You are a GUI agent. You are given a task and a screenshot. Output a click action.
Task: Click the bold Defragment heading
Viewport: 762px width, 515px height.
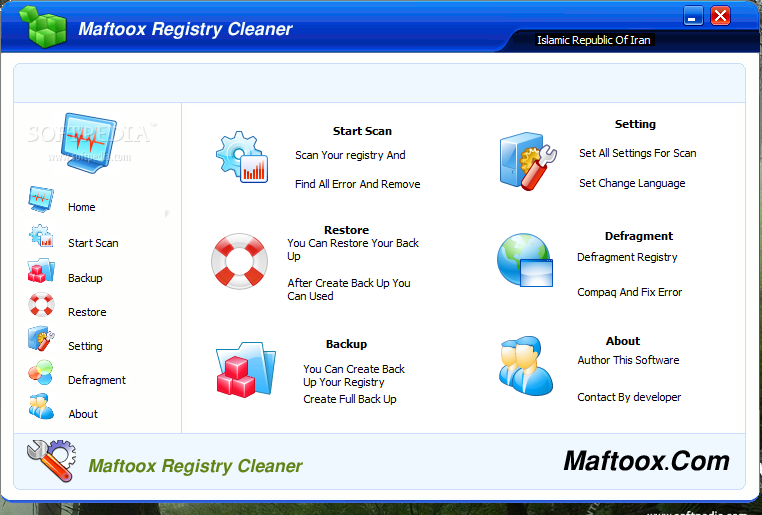point(639,236)
